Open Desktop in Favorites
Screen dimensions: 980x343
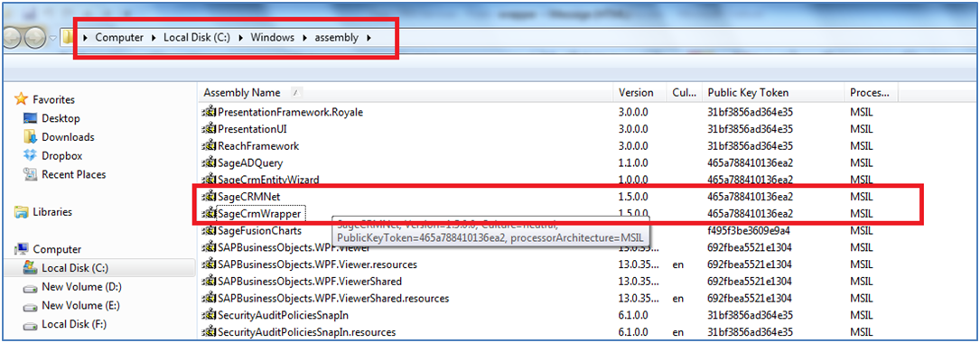coord(61,118)
